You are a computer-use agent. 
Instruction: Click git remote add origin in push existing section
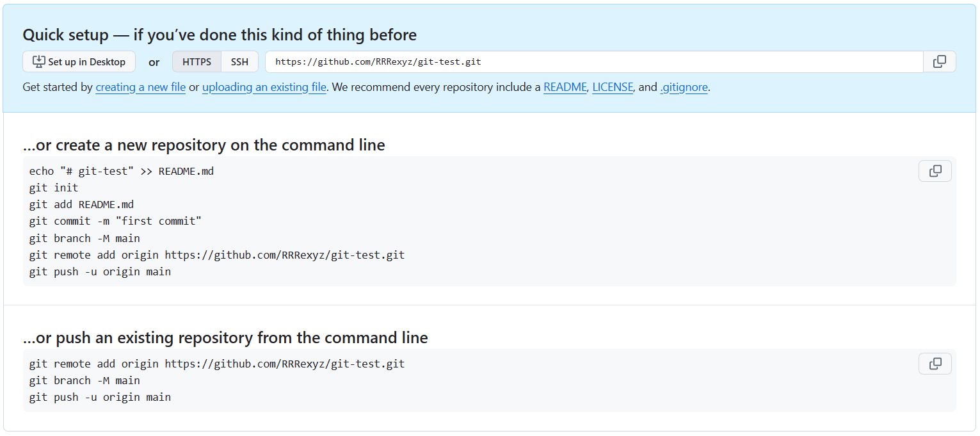pos(217,364)
